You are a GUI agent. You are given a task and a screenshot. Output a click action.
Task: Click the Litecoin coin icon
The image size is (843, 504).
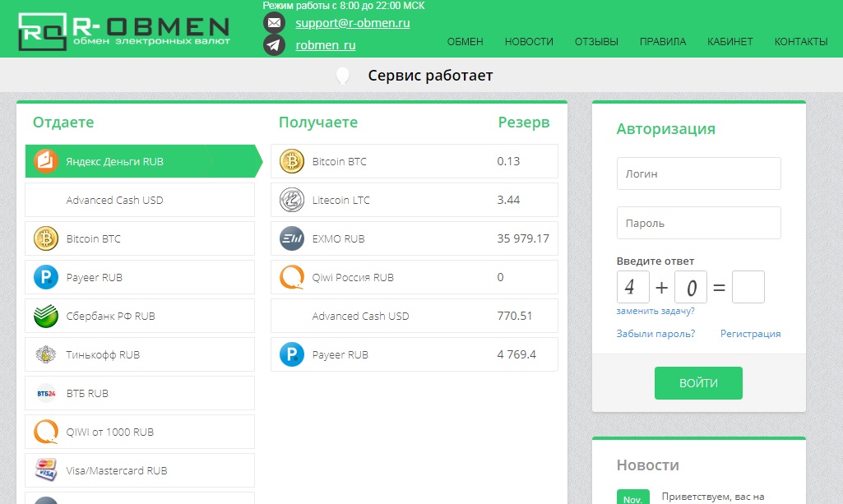click(x=292, y=200)
